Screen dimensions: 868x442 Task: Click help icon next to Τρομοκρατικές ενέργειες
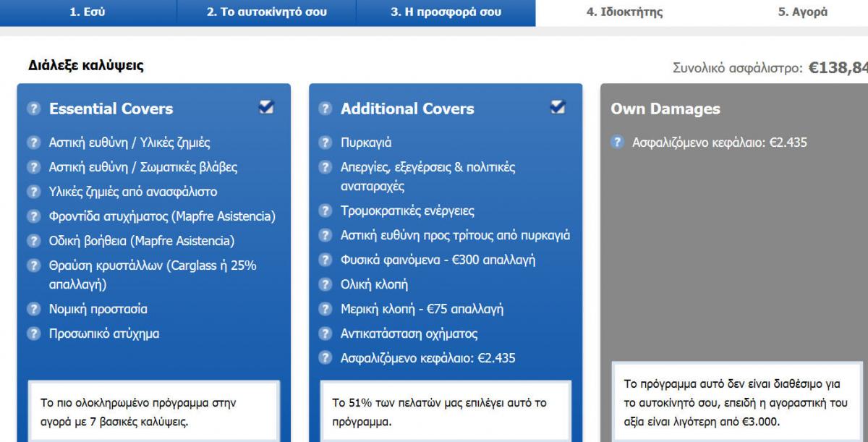[x=325, y=211]
